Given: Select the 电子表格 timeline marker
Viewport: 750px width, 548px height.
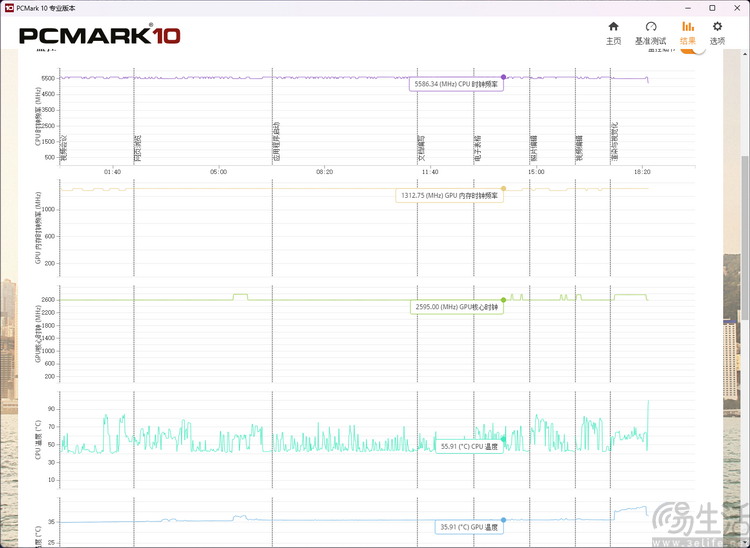Looking at the screenshot, I should click(x=478, y=148).
